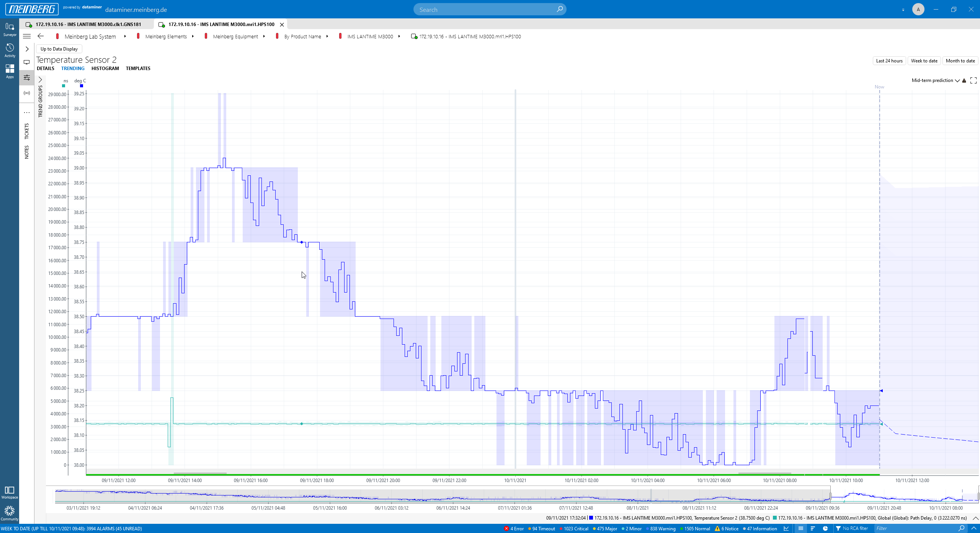Screen dimensions: 980x533
Task: Toggle fullscreen on the trend graph
Action: pyautogui.click(x=973, y=80)
